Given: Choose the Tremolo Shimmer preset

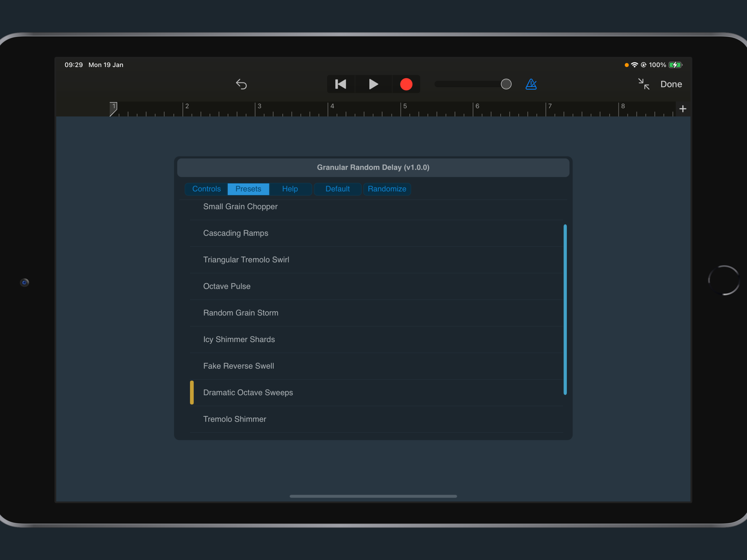Looking at the screenshot, I should point(377,419).
